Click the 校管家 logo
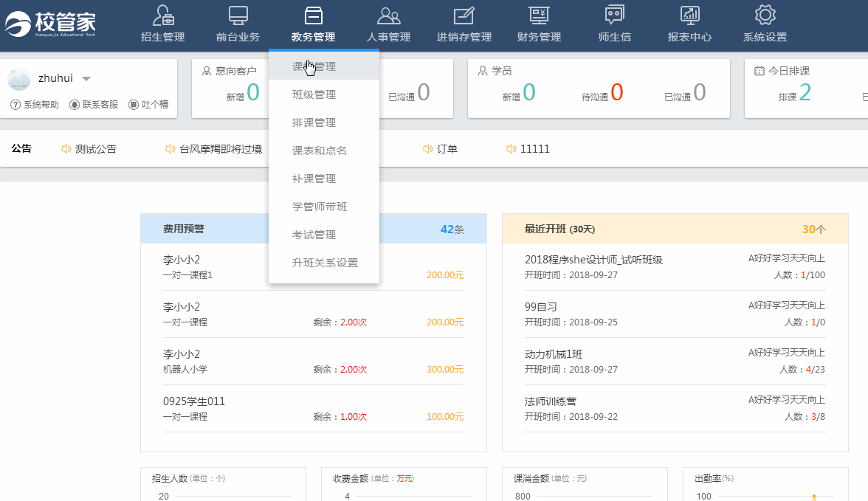 pos(50,24)
